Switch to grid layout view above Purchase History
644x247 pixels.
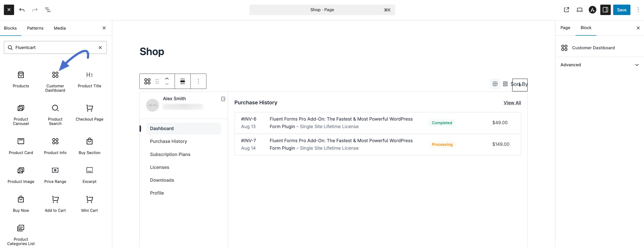point(495,84)
